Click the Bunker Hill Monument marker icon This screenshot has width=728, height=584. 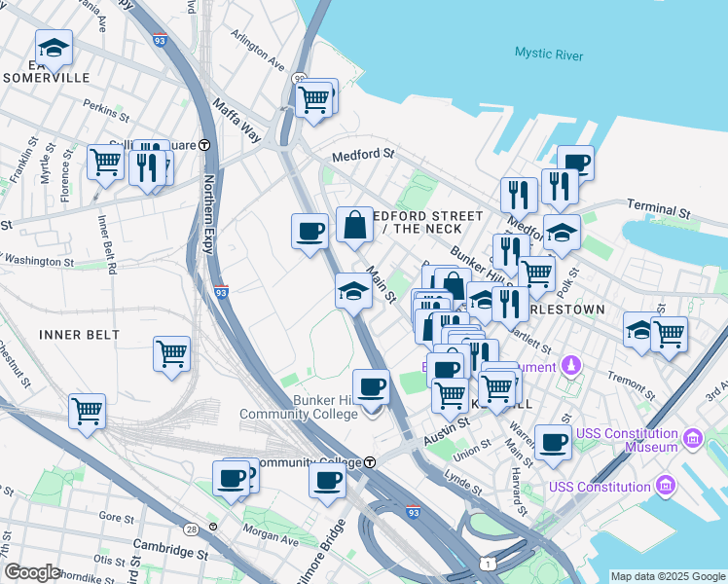click(571, 365)
